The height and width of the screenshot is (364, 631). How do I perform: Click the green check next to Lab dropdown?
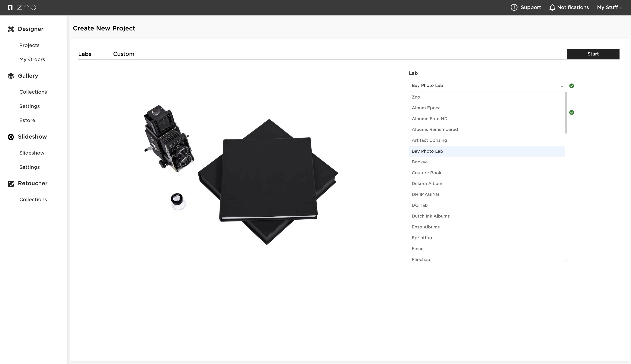(572, 86)
